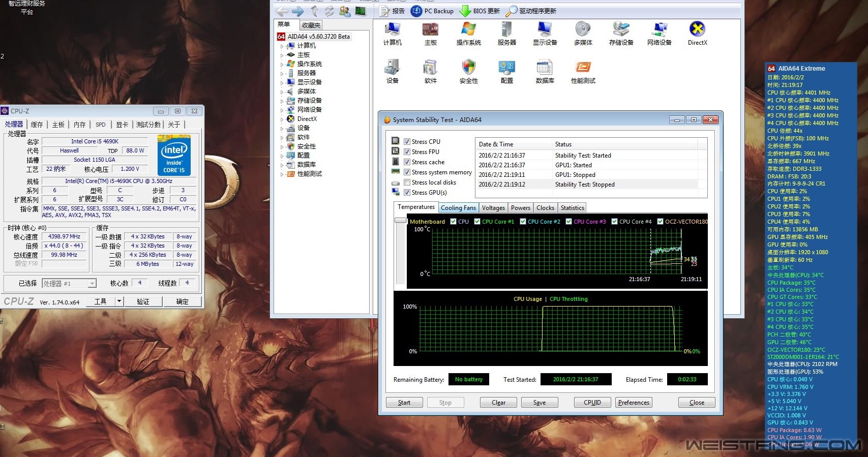Click 驱动程序更新 in the toolbar
Image resolution: width=868 pixels, height=457 pixels.
[x=531, y=11]
